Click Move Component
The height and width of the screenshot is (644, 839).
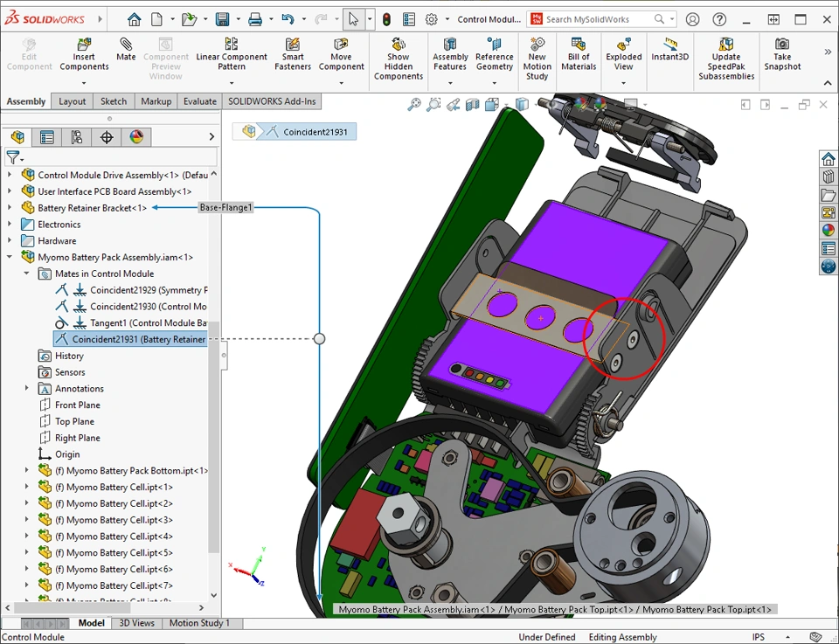point(341,54)
